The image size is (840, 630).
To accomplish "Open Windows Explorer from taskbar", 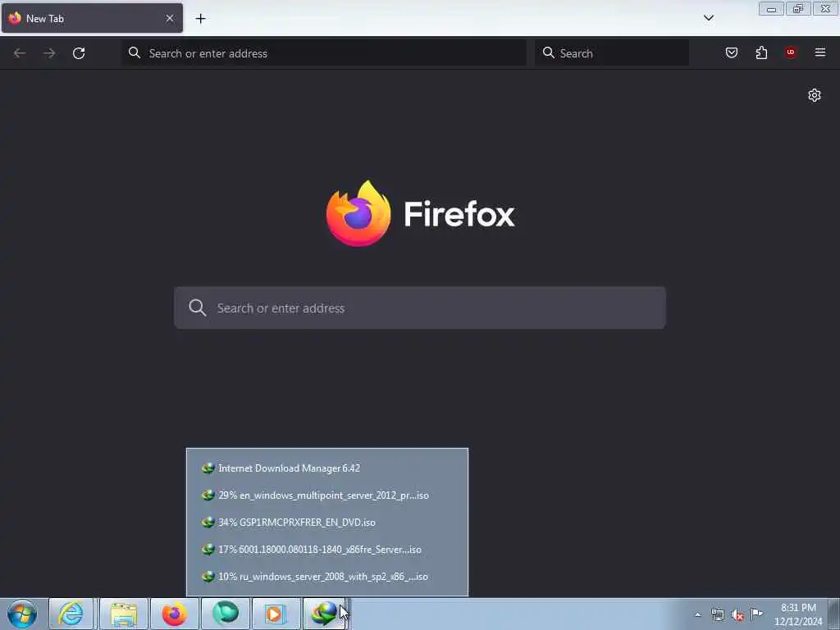I will (124, 614).
